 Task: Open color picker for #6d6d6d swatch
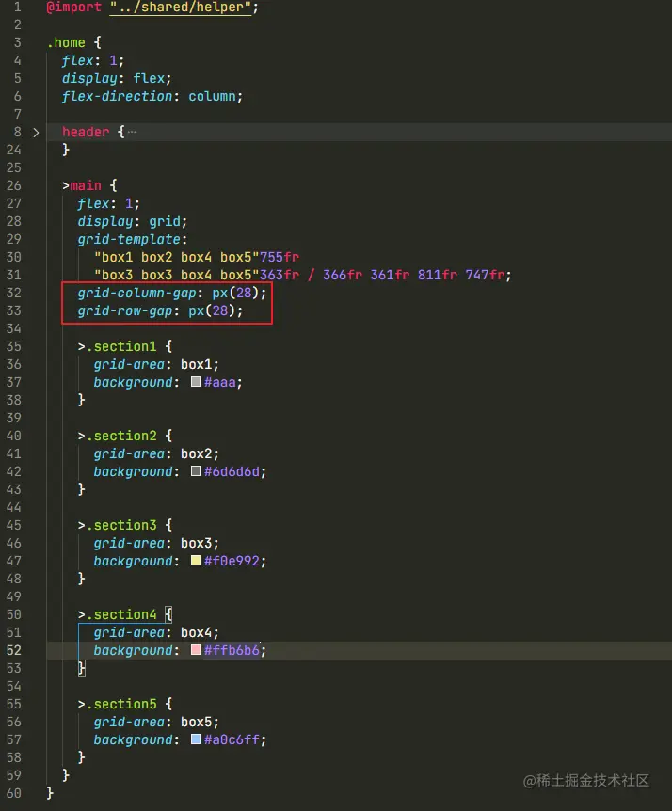(196, 471)
